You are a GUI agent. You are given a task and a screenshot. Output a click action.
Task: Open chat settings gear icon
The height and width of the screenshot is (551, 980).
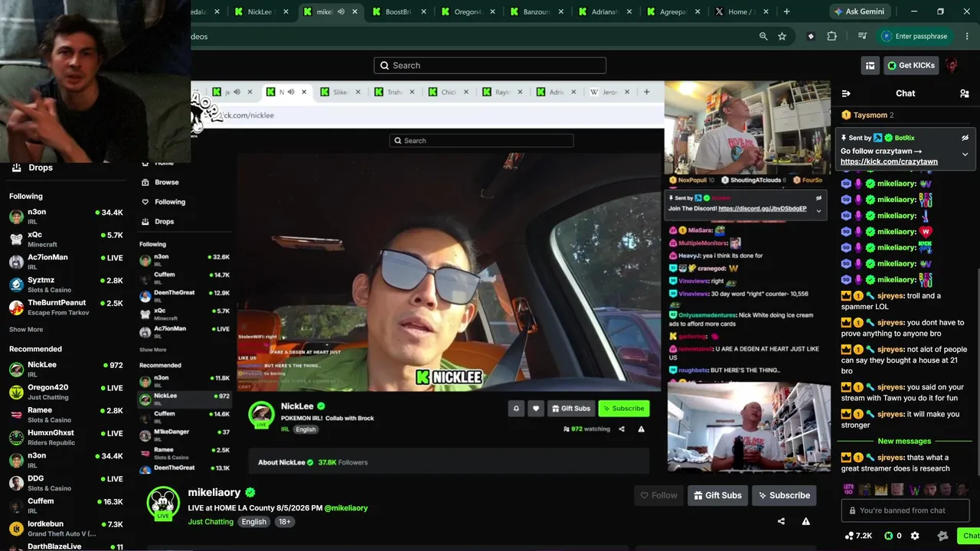click(x=914, y=536)
